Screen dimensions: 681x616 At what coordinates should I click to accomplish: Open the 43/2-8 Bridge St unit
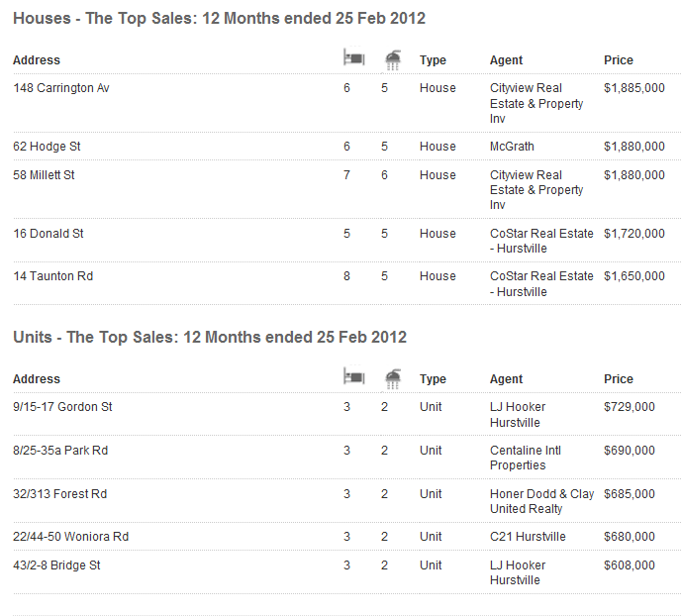(57, 565)
